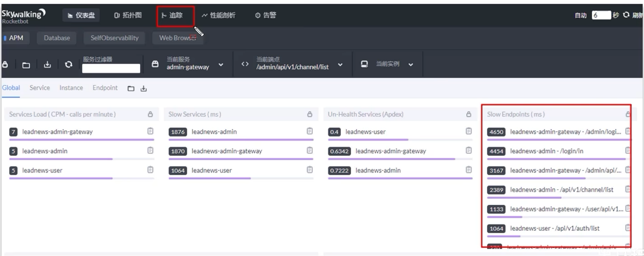644x256 pixels.
Task: Click download icon next to Endpoint tab
Action: coord(143,88)
